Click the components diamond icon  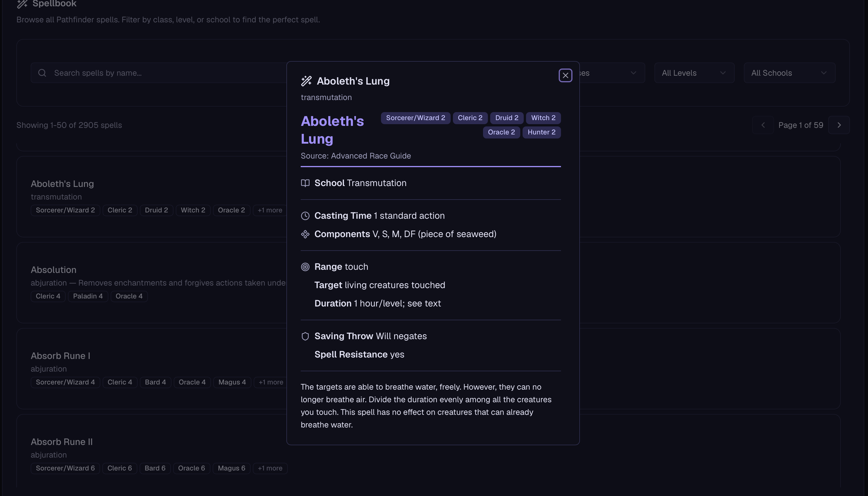[x=305, y=234]
